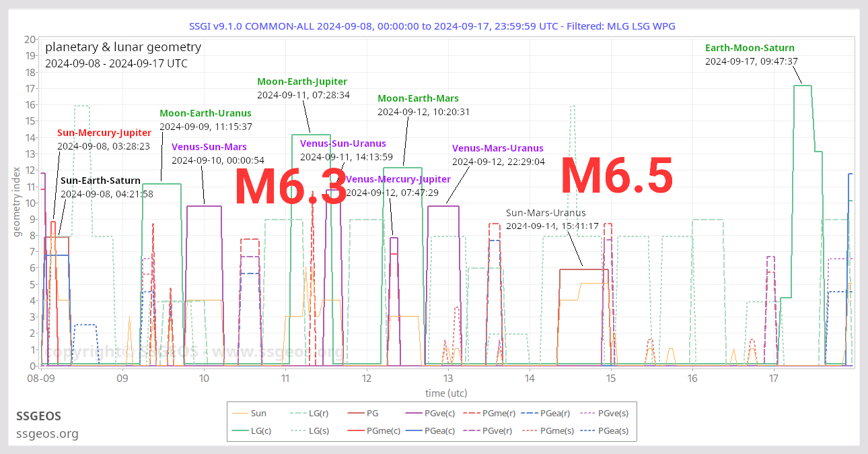Screen dimensions: 868x454
Task: Click the Venus-Mars-Uranus annotation label
Action: coord(497,148)
